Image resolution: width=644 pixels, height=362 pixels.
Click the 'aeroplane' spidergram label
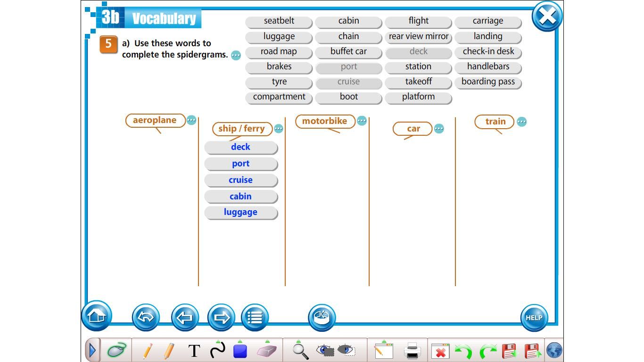(155, 120)
